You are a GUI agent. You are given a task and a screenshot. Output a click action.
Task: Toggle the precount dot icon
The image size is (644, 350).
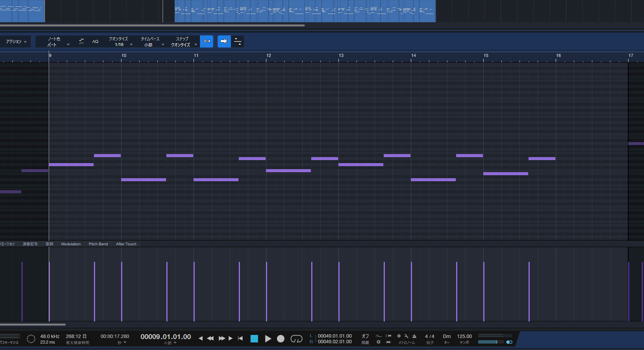coord(399,336)
